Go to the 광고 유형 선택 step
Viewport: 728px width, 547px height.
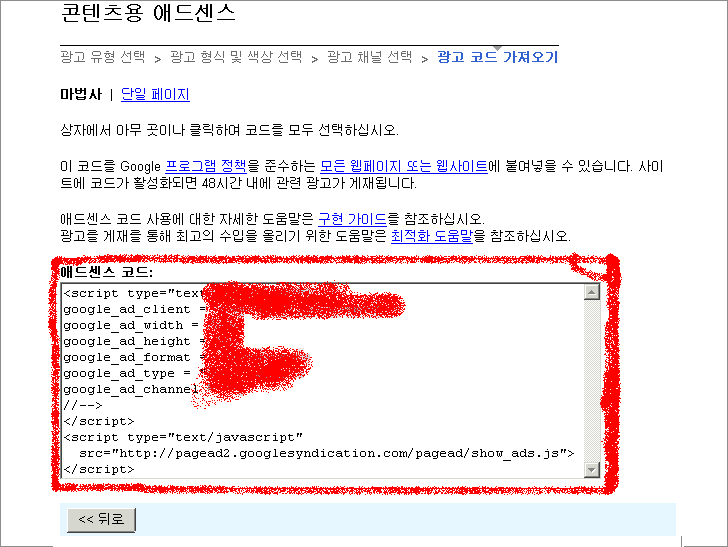pos(103,57)
